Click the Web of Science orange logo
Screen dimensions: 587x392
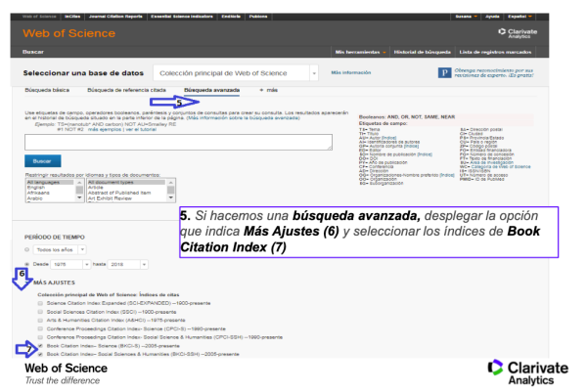tap(68, 33)
